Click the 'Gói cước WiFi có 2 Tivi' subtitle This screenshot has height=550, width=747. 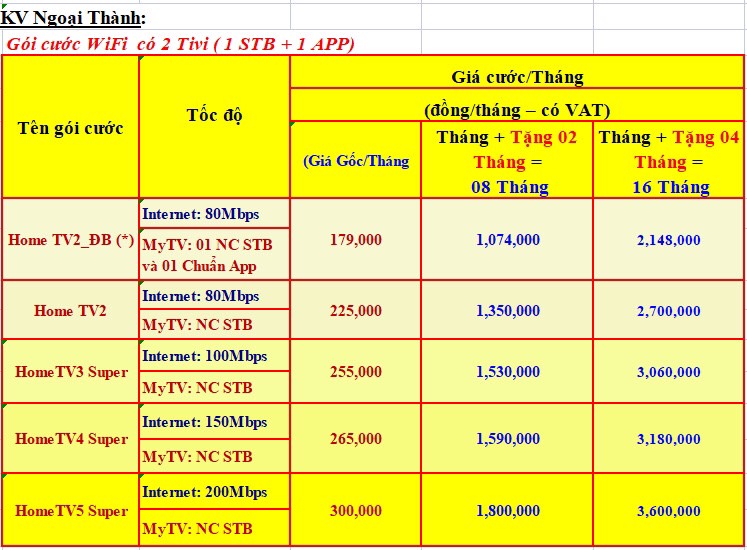(181, 44)
